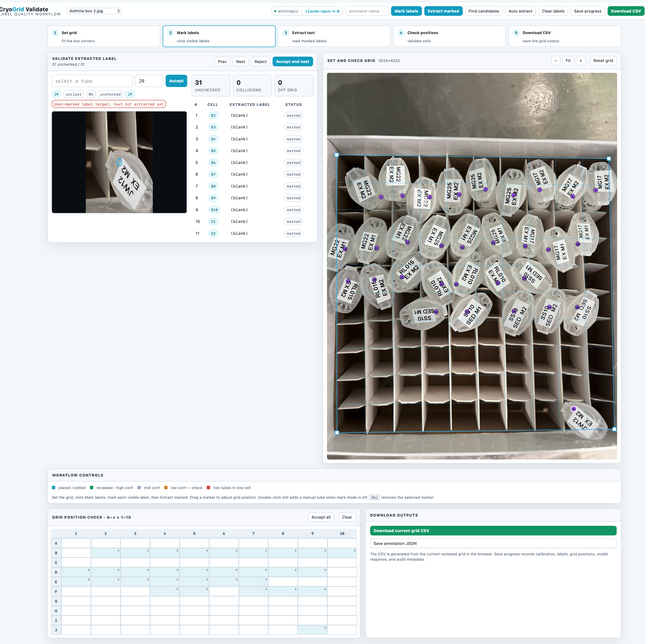Focus the annotator name field
The width and height of the screenshot is (645, 644).
(367, 11)
